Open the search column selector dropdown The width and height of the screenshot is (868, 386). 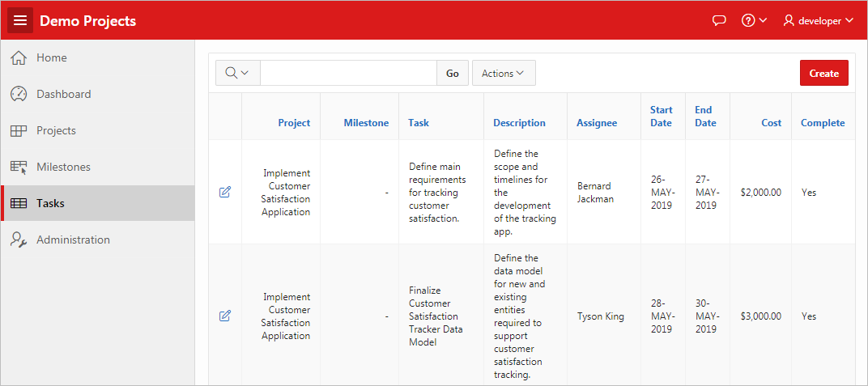click(x=238, y=73)
